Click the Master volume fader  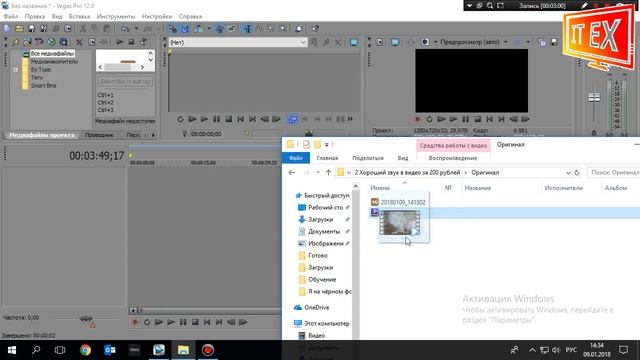(594, 97)
